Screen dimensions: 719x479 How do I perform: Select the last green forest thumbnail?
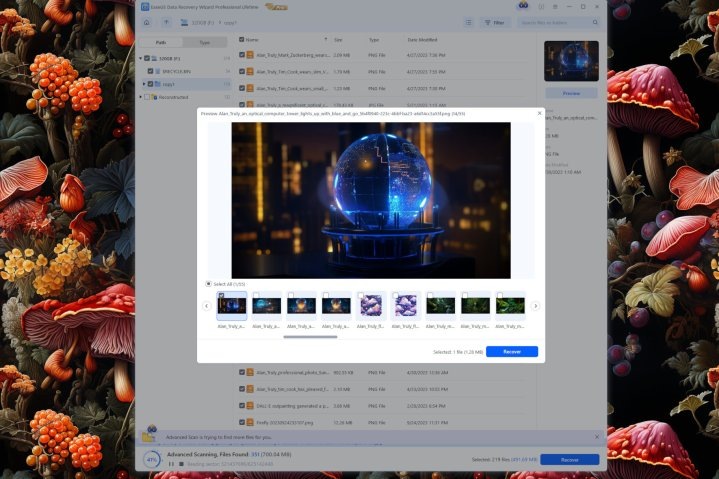[510, 305]
